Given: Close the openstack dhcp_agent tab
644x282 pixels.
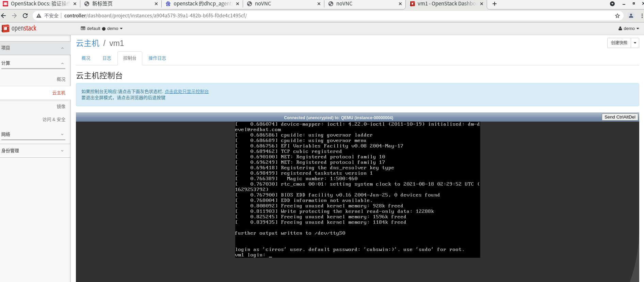Looking at the screenshot, I should tap(238, 4).
